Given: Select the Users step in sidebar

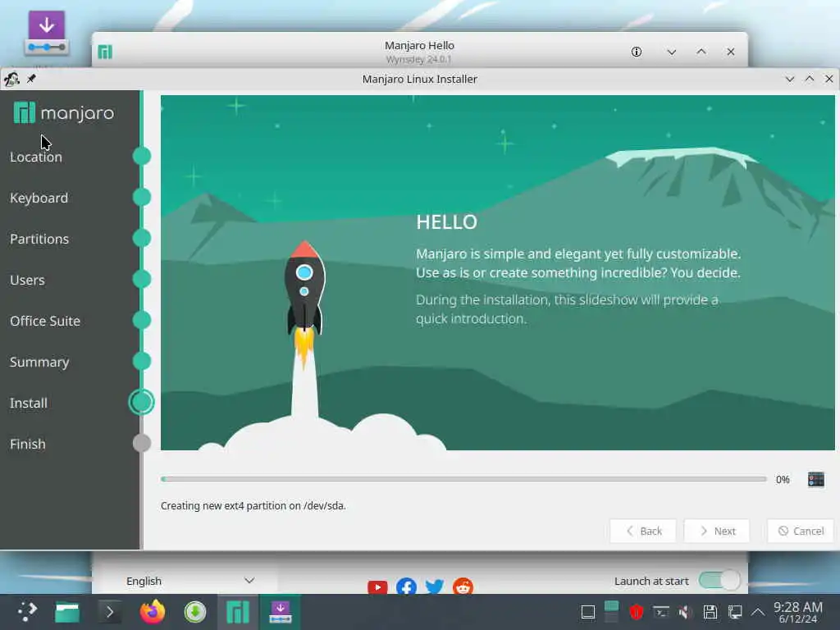Looking at the screenshot, I should tap(27, 281).
